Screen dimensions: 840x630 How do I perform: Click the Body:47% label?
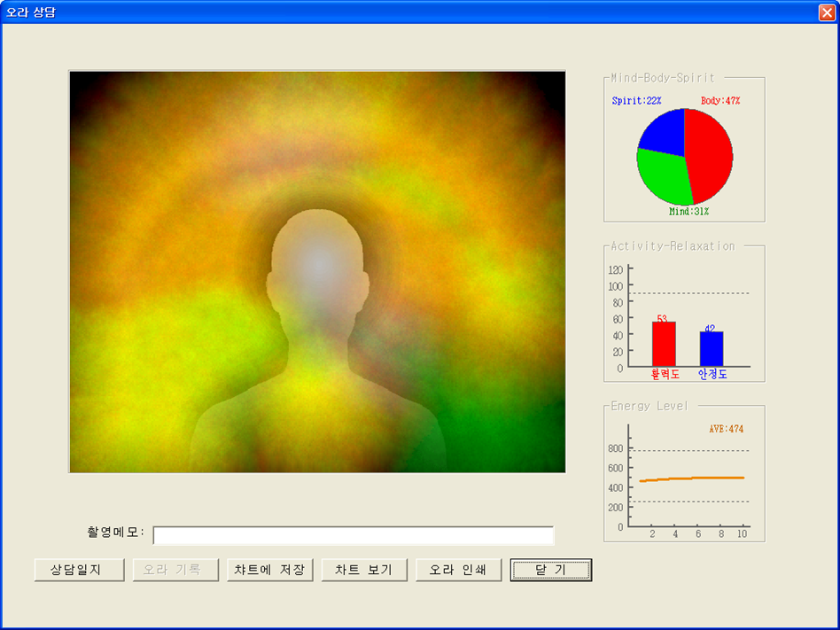pos(719,101)
